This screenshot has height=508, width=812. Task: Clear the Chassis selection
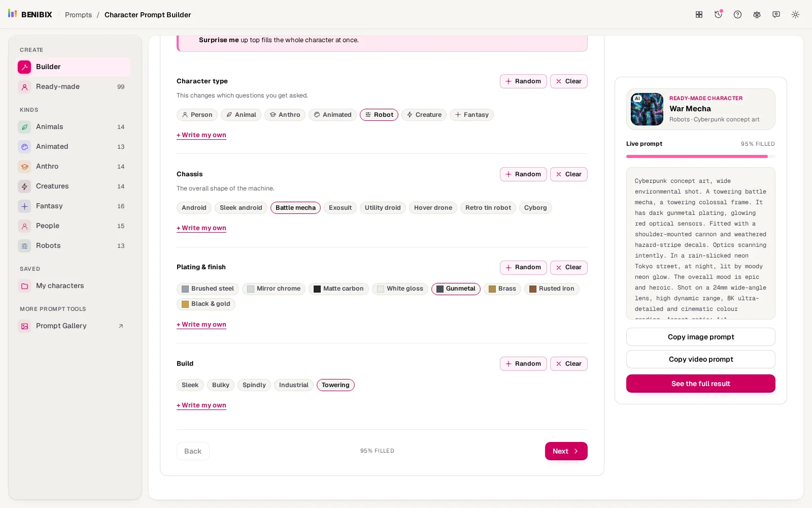[x=568, y=174]
